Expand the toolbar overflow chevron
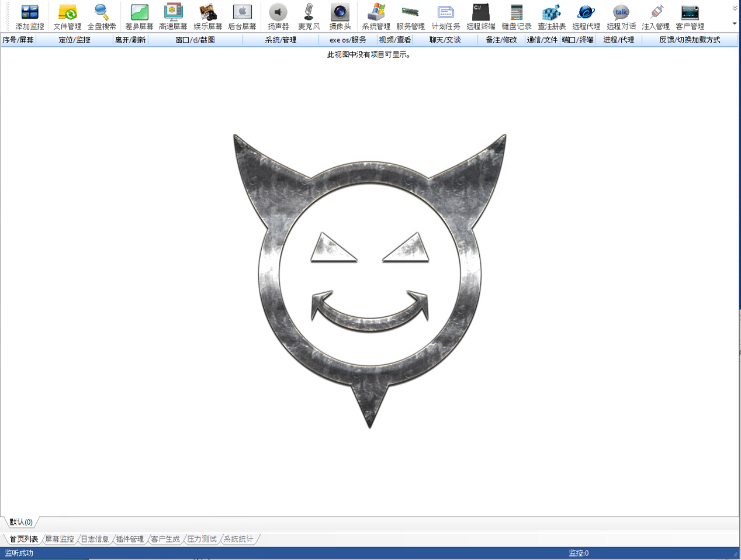The width and height of the screenshot is (741, 560). 735,8
